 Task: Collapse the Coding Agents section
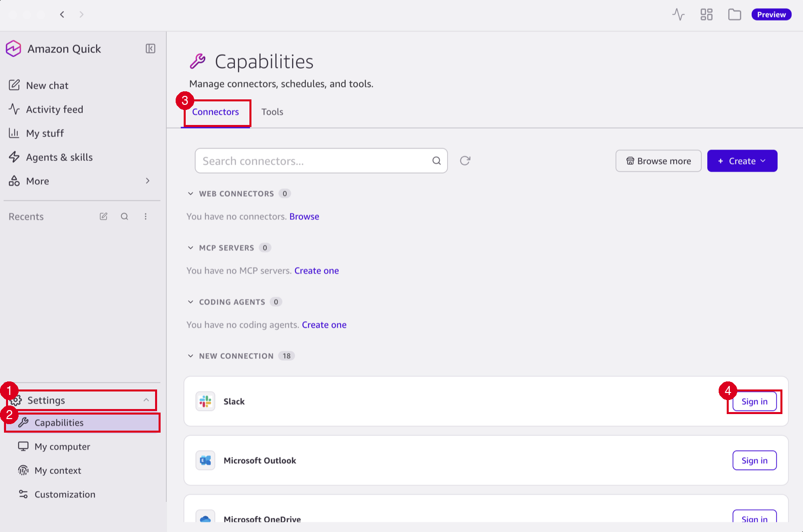coord(191,302)
